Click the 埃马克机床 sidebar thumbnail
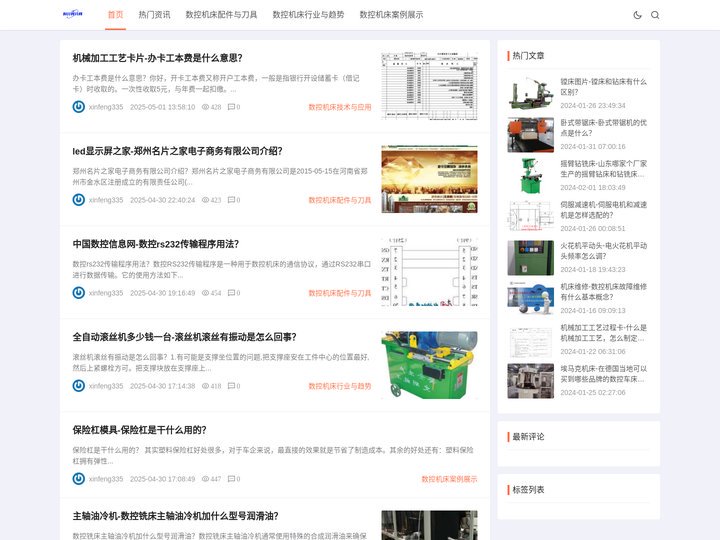Image resolution: width=720 pixels, height=540 pixels. click(x=530, y=381)
